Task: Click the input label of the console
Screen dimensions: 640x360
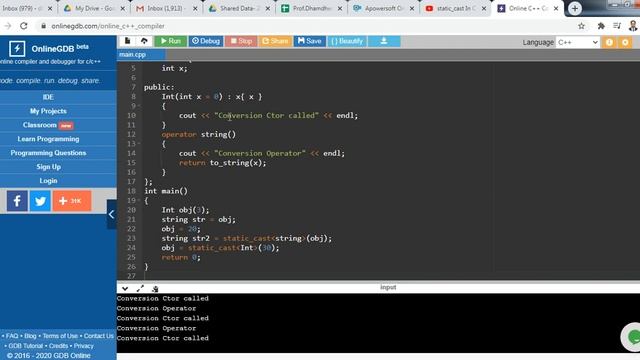Action: [x=388, y=287]
